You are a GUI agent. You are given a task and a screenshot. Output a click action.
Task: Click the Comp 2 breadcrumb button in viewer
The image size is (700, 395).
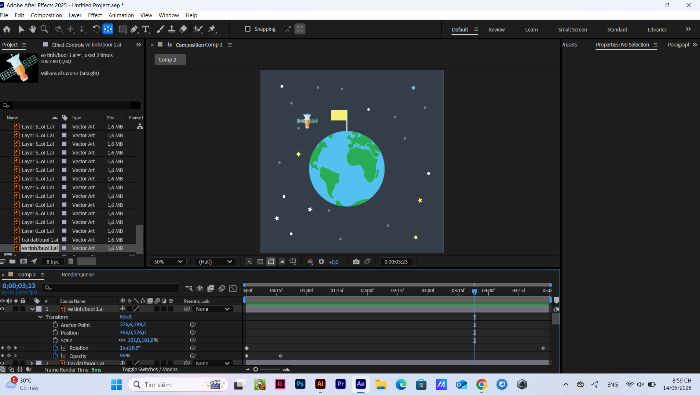(x=170, y=60)
